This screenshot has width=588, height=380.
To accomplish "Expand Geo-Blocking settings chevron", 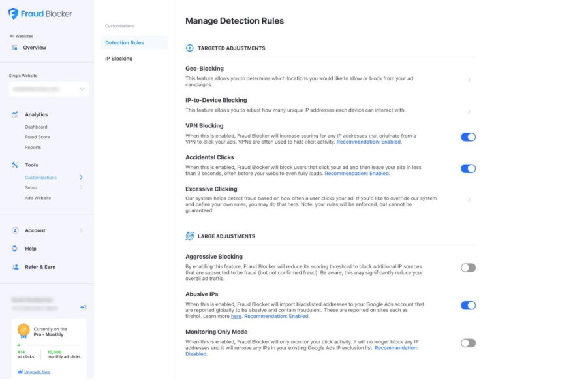I will [x=469, y=80].
